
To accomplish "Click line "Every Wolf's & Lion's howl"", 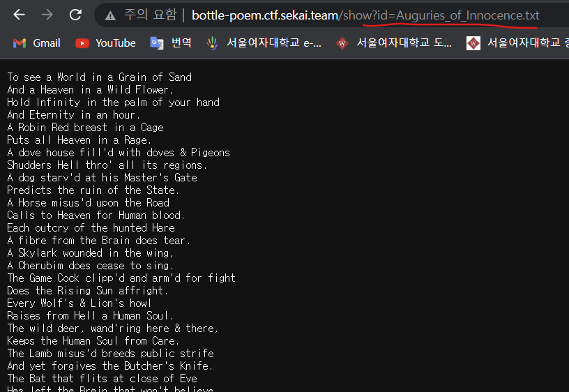I will pos(79,303).
